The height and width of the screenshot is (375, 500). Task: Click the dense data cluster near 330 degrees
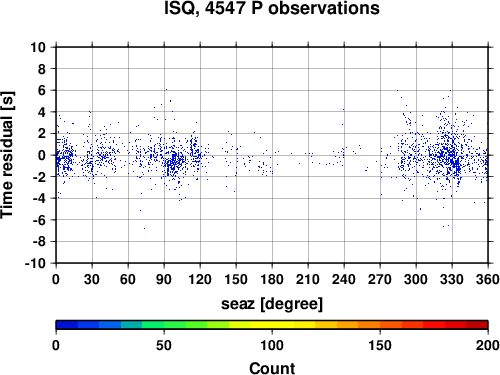(x=448, y=158)
